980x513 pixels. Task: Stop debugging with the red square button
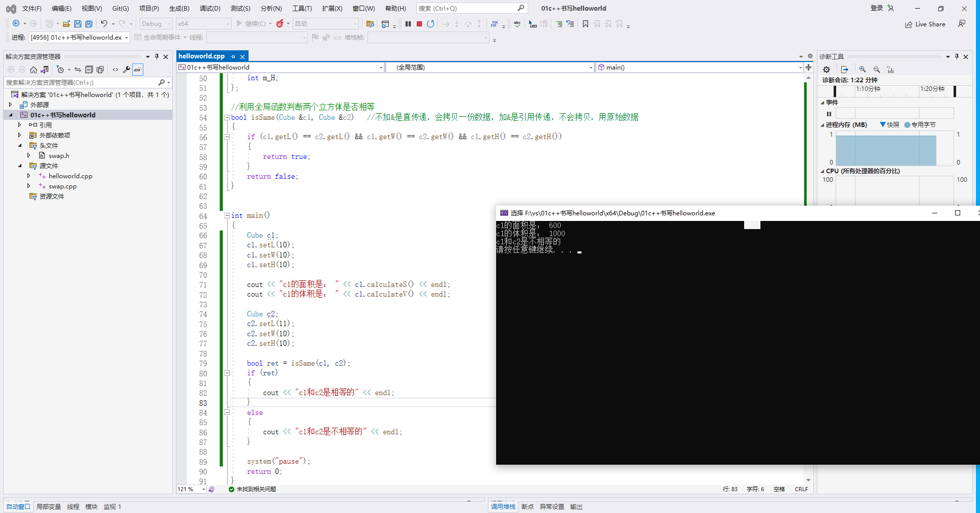click(419, 24)
